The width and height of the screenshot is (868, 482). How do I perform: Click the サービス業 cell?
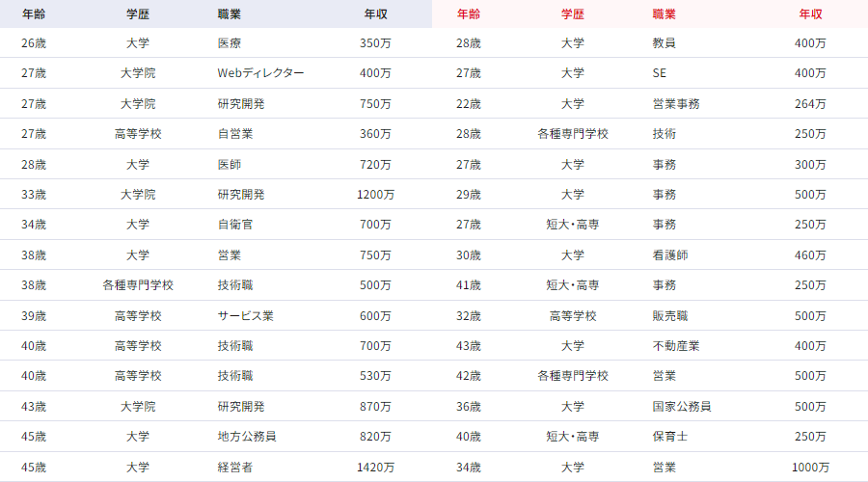247,315
